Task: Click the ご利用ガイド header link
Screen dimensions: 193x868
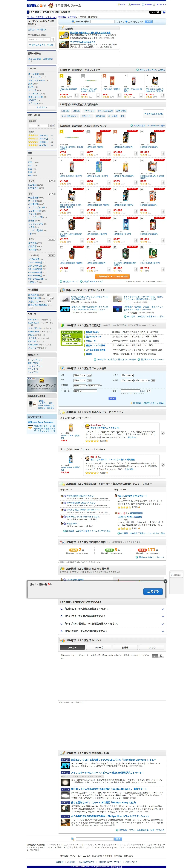Action: (160, 5)
